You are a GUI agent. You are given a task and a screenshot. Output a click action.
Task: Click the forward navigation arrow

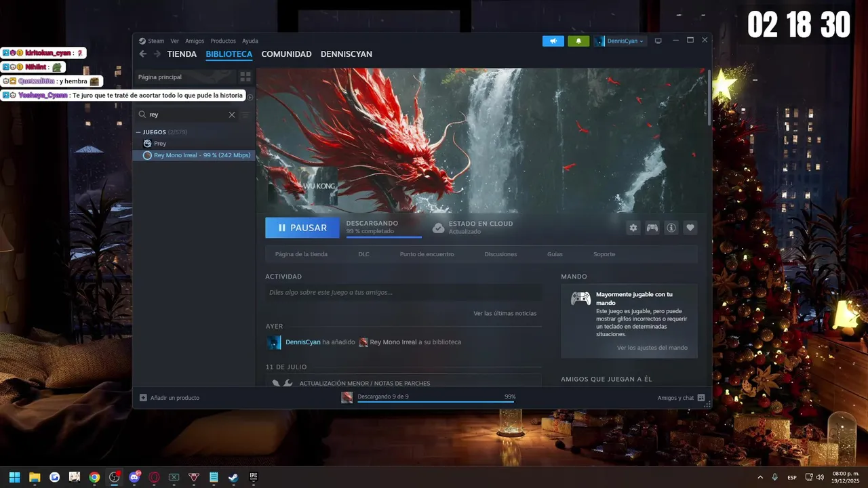tap(157, 54)
